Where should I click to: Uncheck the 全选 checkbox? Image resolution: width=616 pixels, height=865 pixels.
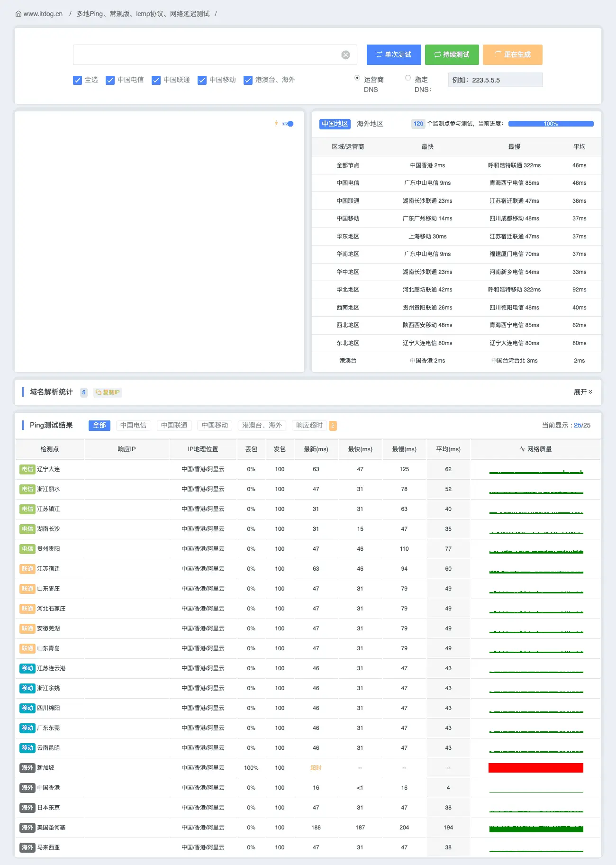(78, 80)
